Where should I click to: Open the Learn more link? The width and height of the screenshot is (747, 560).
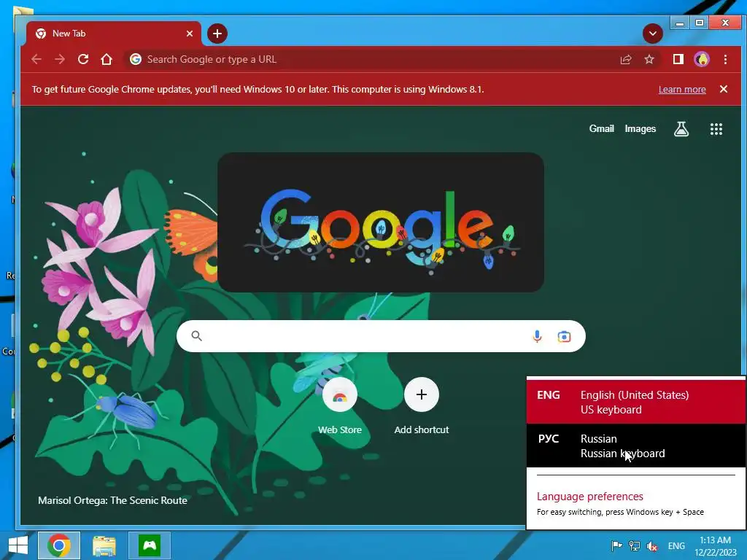click(682, 89)
